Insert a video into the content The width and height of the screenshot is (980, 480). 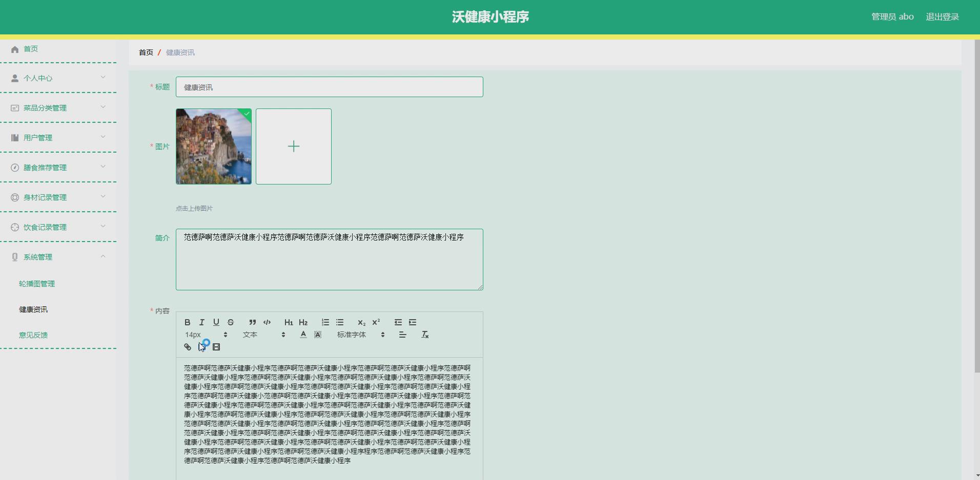pyautogui.click(x=216, y=347)
